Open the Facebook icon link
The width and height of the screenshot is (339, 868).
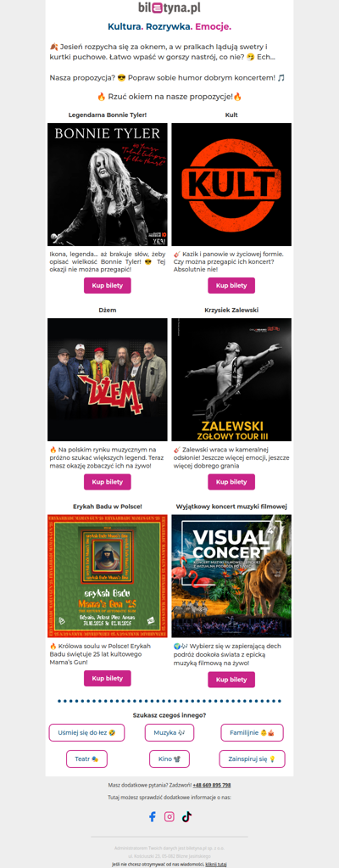click(x=152, y=816)
